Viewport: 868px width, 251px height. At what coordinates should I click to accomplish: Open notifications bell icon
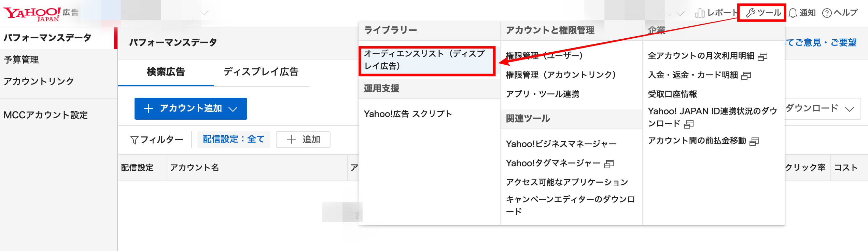[x=793, y=13]
